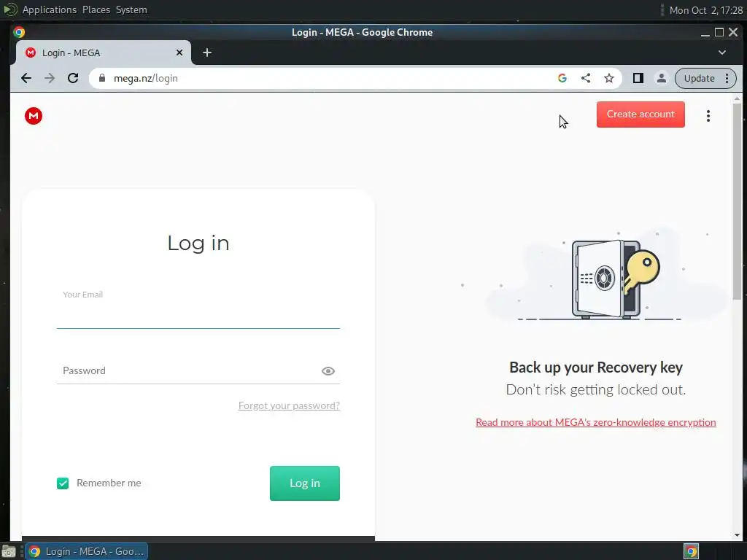Click the Your Email input field
Viewport: 747px width, 560px height.
198,308
